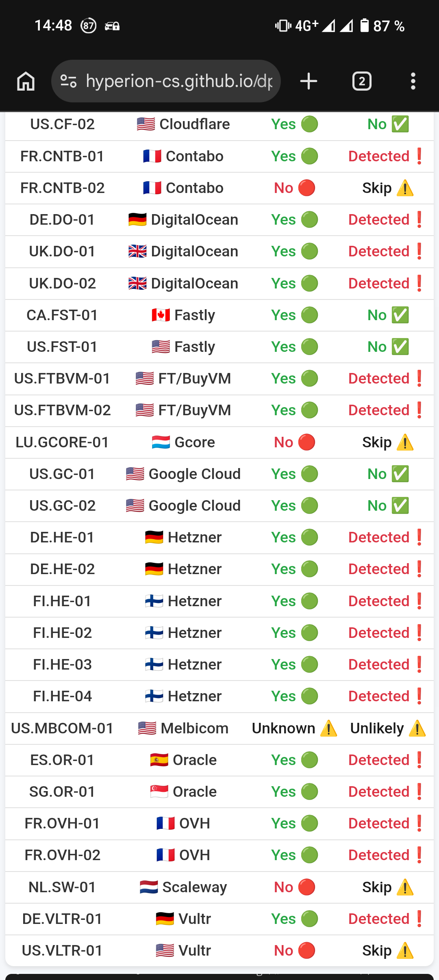Open a new tab with plus icon

pos(309,81)
